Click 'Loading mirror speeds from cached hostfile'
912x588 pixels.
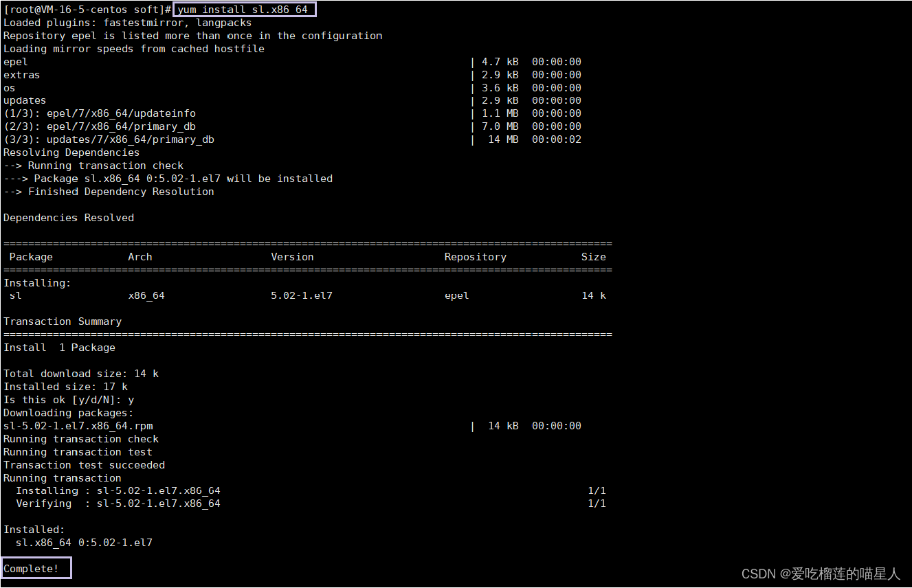click(134, 49)
